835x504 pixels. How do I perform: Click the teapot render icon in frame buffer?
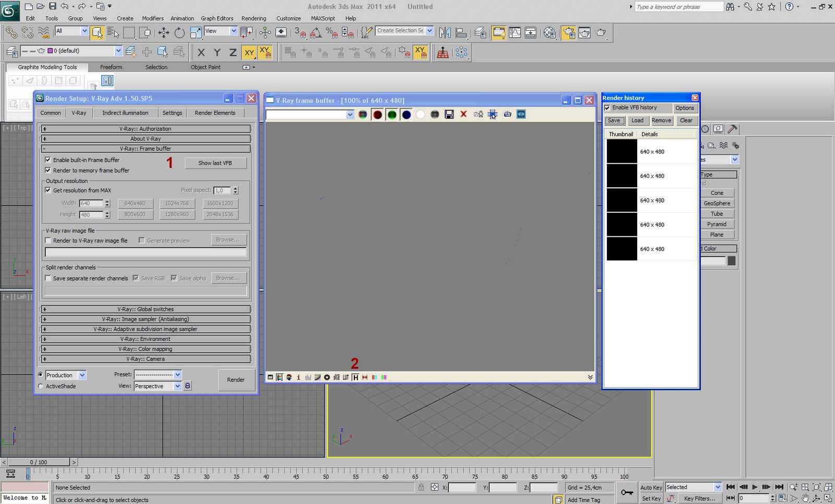pos(507,114)
